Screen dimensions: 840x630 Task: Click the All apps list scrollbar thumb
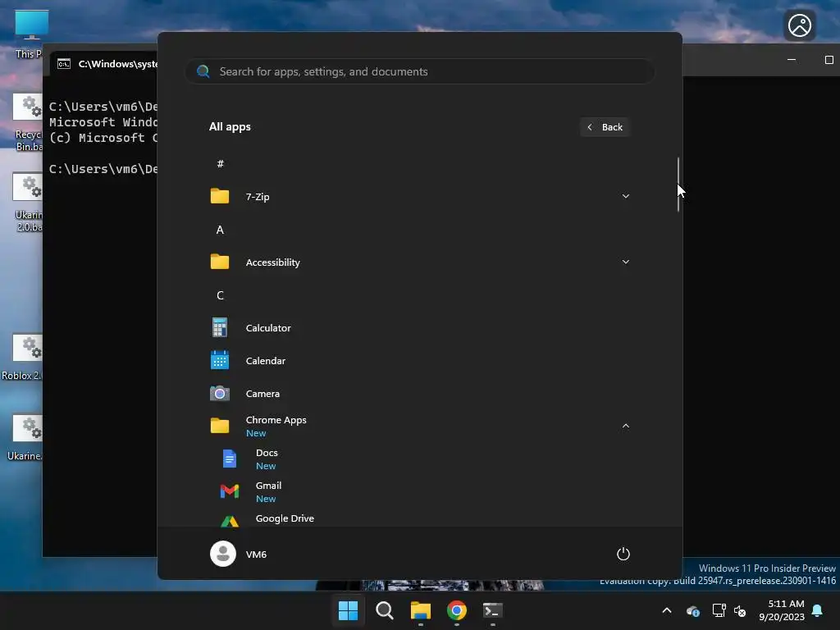point(678,185)
